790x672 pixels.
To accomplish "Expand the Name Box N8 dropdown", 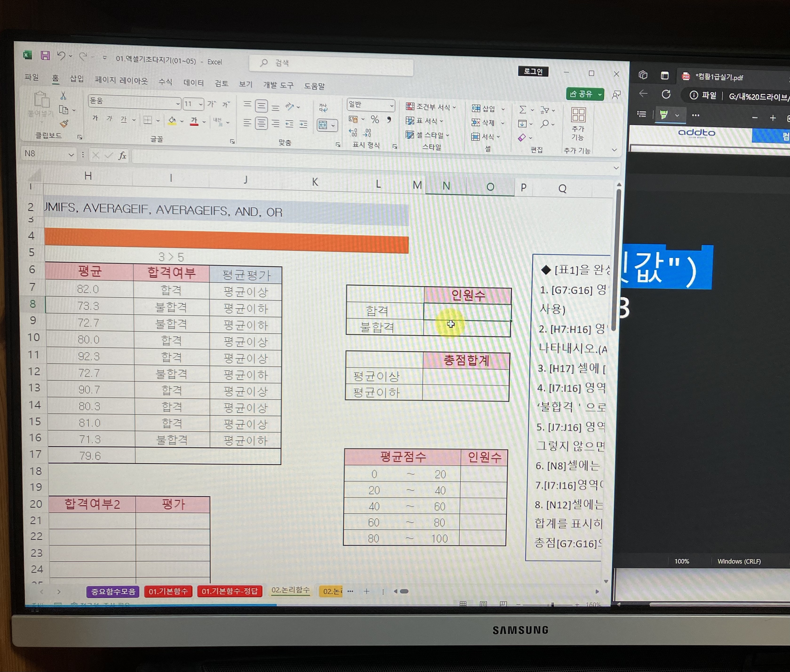I will pos(71,154).
